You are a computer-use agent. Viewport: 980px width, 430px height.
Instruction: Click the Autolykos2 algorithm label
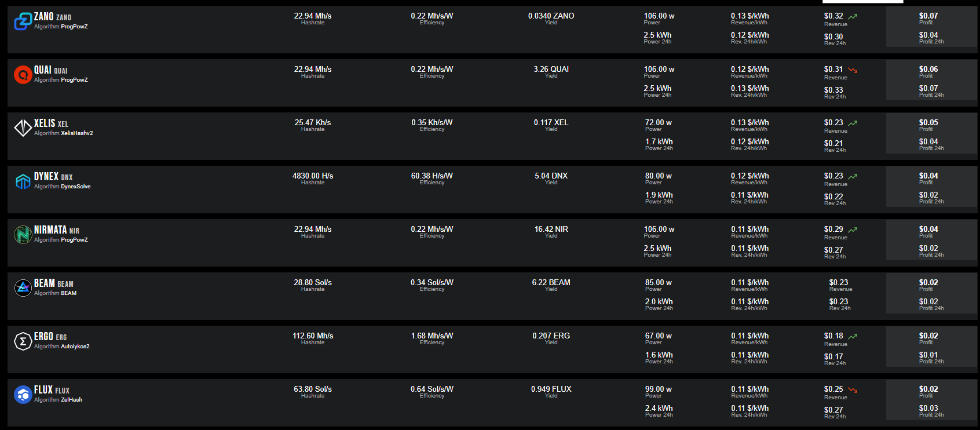point(75,347)
